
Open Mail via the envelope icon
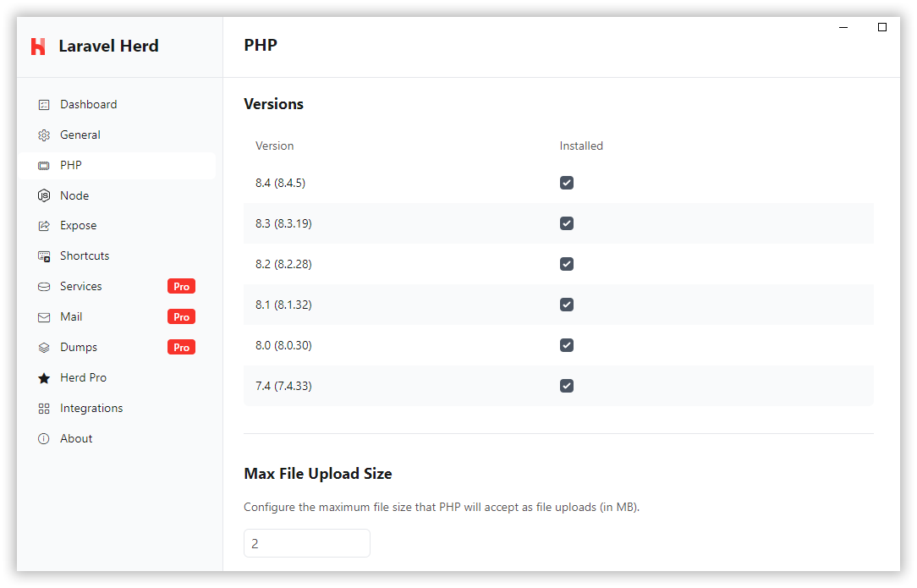(x=43, y=316)
